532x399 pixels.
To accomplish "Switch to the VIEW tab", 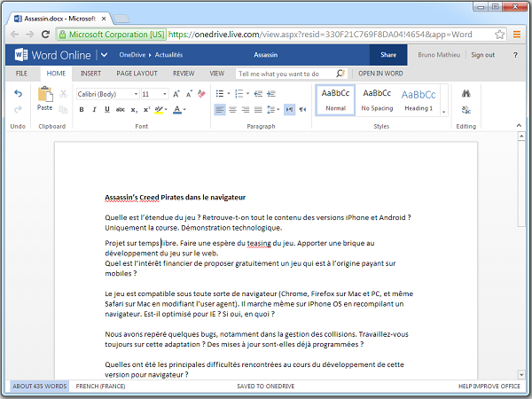I will (217, 74).
